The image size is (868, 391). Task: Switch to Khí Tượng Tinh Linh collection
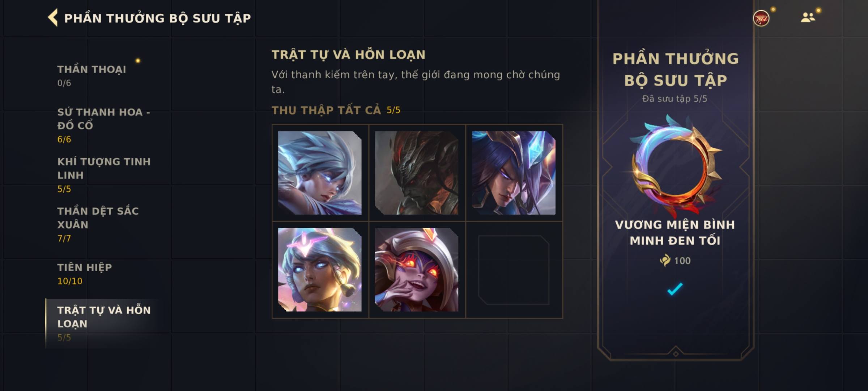coord(104,175)
